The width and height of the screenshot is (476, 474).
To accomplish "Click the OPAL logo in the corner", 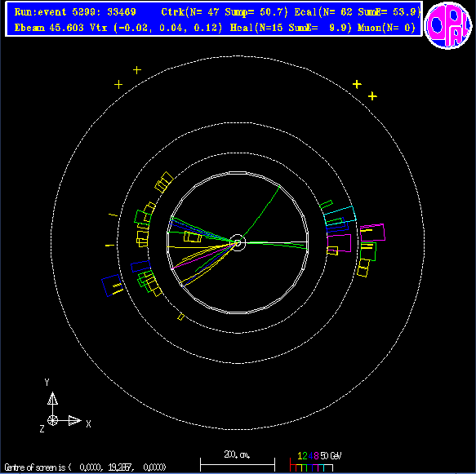I will point(448,25).
